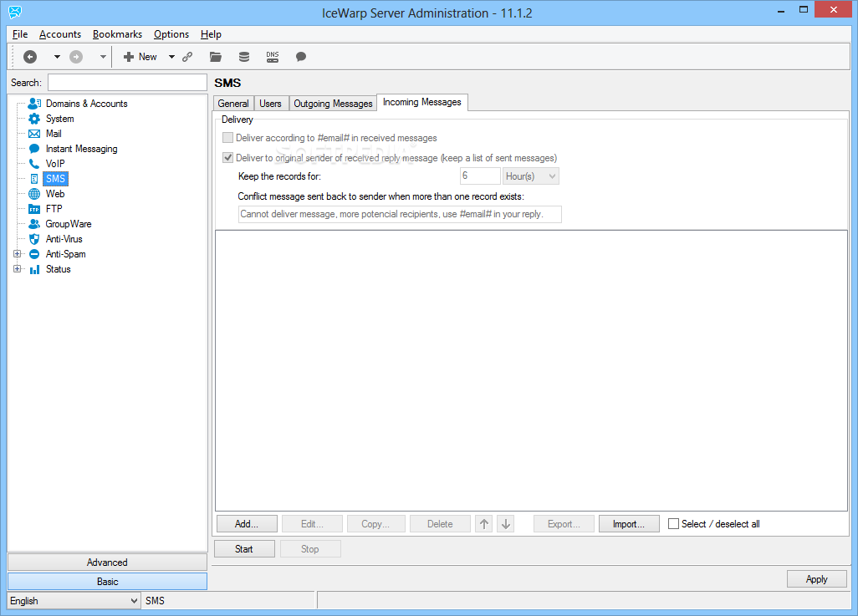
Task: Click the Mail envelope icon
Action: pyautogui.click(x=34, y=134)
